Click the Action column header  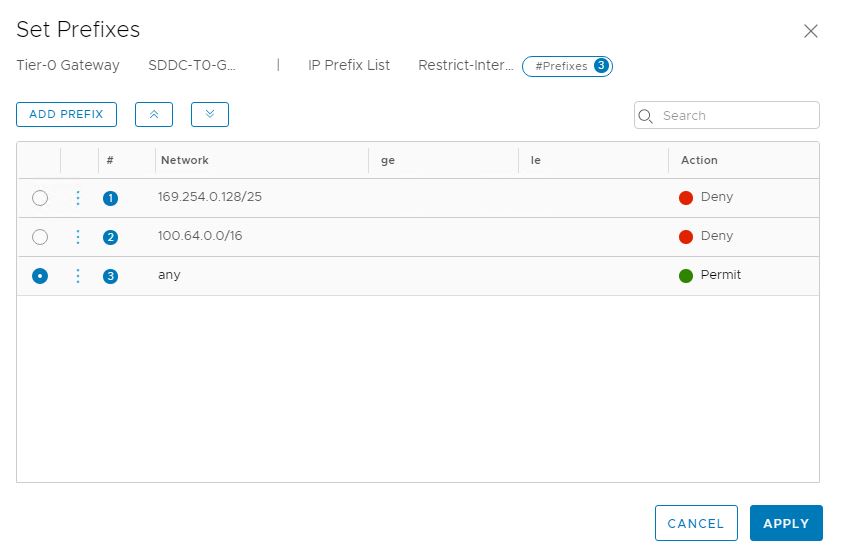pyautogui.click(x=699, y=160)
